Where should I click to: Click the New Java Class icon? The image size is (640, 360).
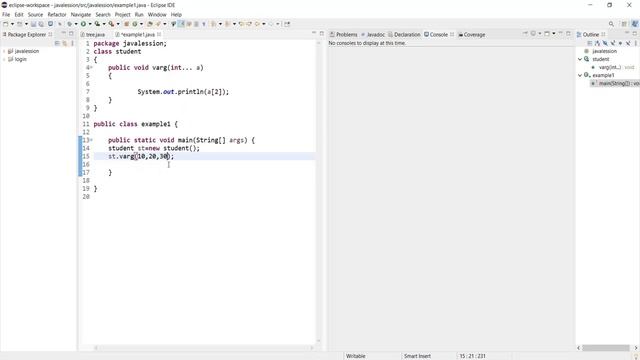(x=134, y=24)
